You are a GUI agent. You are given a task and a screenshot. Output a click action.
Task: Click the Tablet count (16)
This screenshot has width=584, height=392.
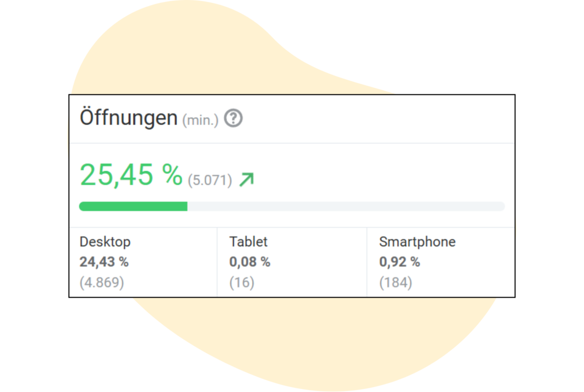pos(242,282)
